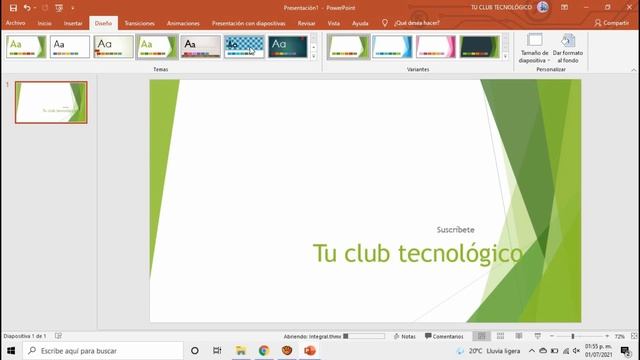Viewport: 640px width, 360px height.
Task: Apply the dark teal theme thumbnail
Action: point(288,47)
